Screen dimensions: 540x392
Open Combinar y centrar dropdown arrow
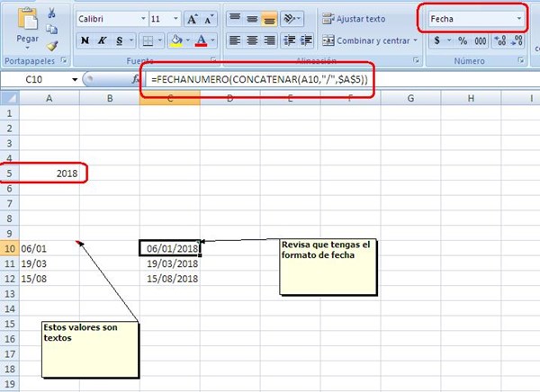coord(415,40)
